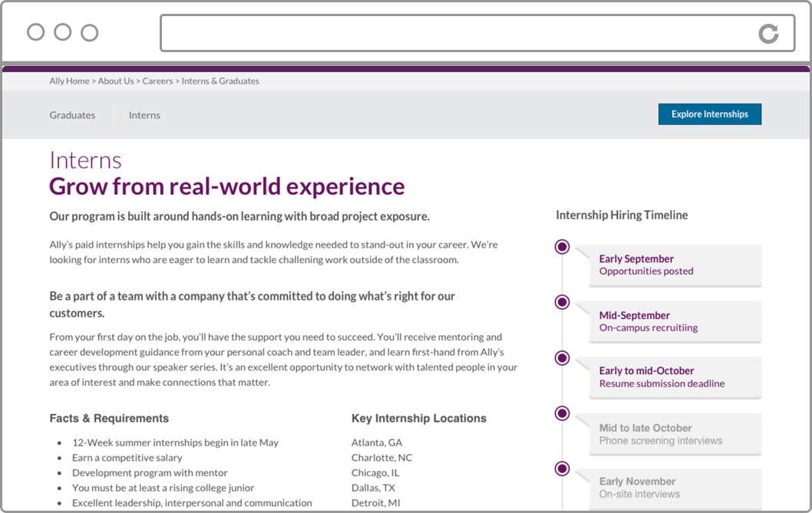Click the Development program with mentor bullet

[x=150, y=472]
